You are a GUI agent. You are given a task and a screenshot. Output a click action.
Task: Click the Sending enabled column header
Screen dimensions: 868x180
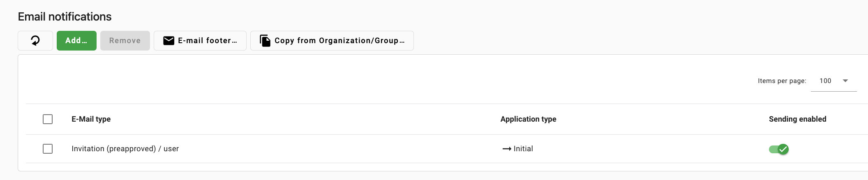797,119
